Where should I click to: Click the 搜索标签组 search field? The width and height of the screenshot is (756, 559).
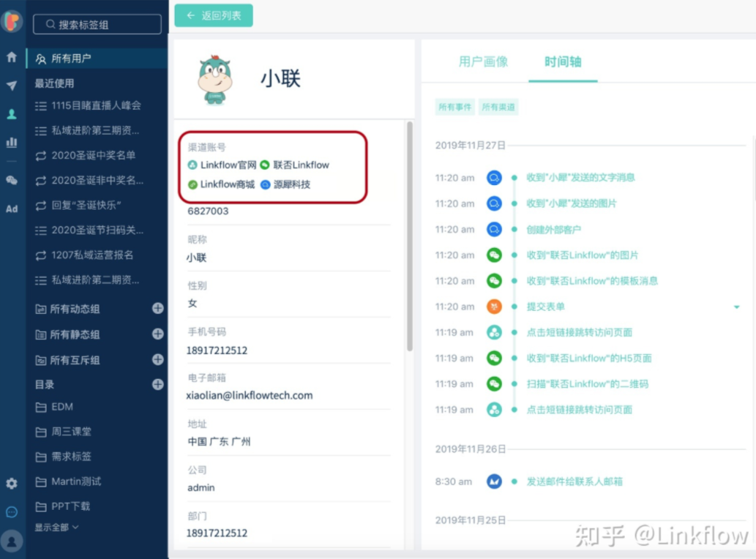coord(97,24)
